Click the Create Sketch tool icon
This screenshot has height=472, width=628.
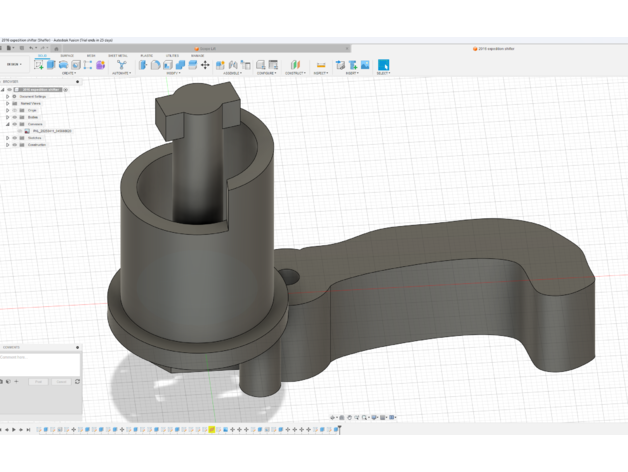point(39,64)
